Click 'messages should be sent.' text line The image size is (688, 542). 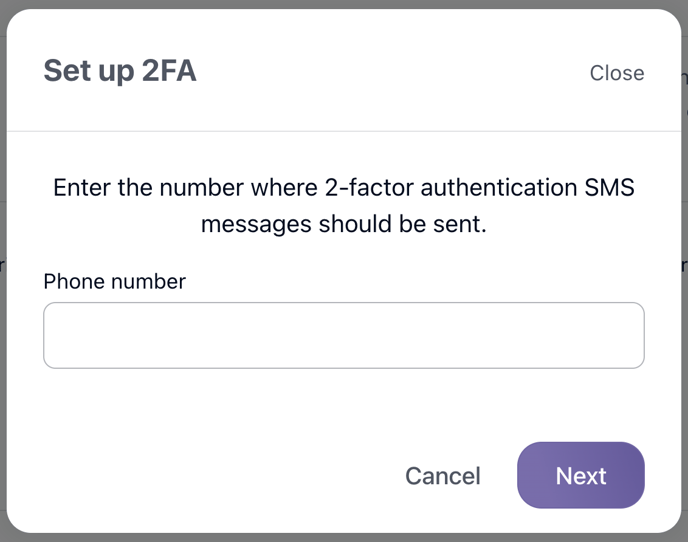343,224
